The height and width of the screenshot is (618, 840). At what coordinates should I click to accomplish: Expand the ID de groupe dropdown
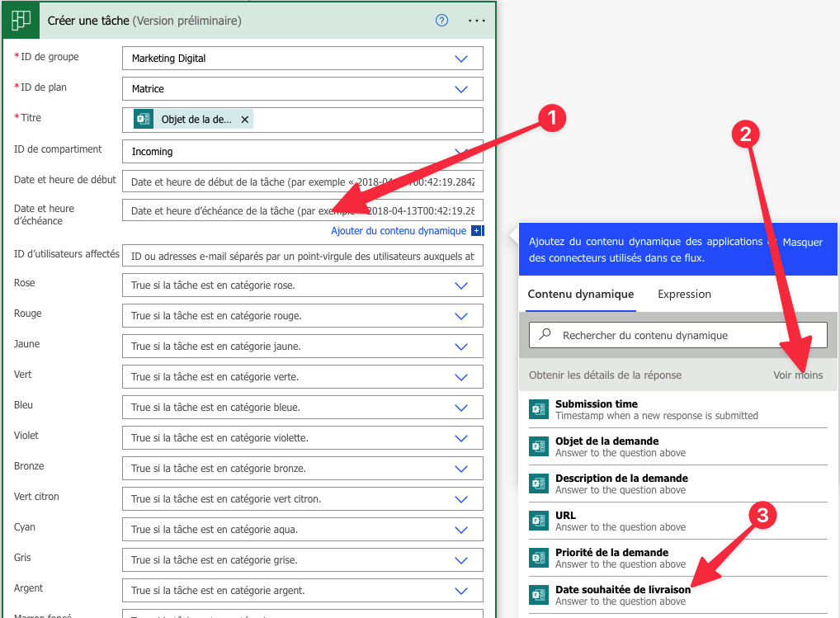tap(461, 59)
